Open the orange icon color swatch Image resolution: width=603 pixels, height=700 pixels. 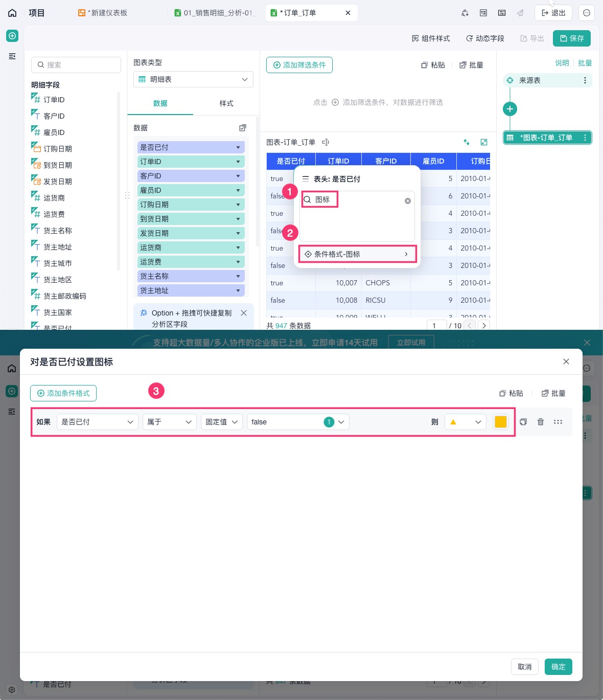tap(501, 422)
